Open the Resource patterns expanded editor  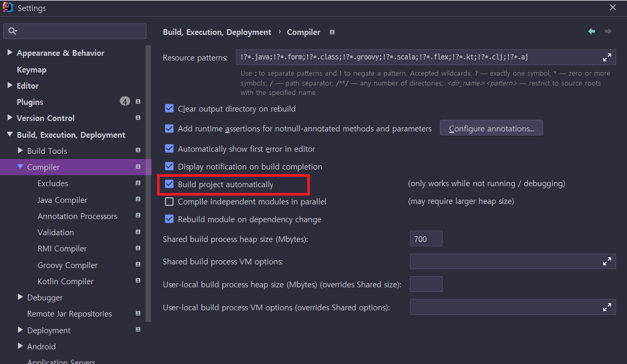point(607,57)
